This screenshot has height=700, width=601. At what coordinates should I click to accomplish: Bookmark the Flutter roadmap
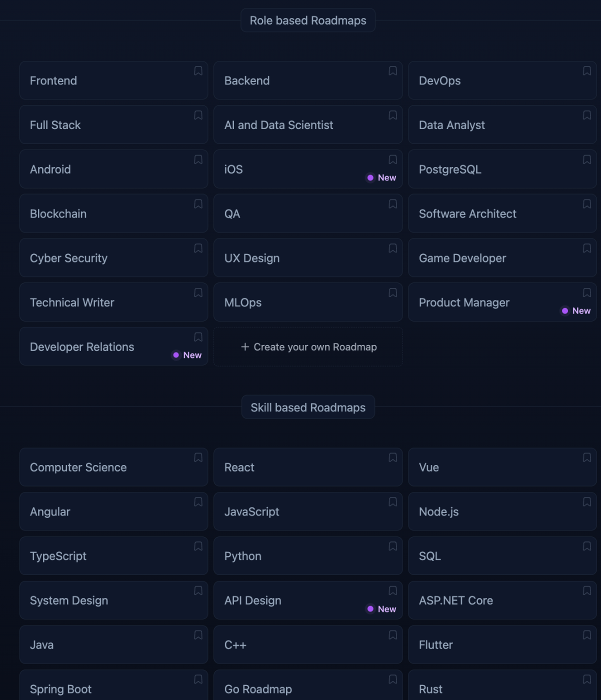[x=587, y=635]
